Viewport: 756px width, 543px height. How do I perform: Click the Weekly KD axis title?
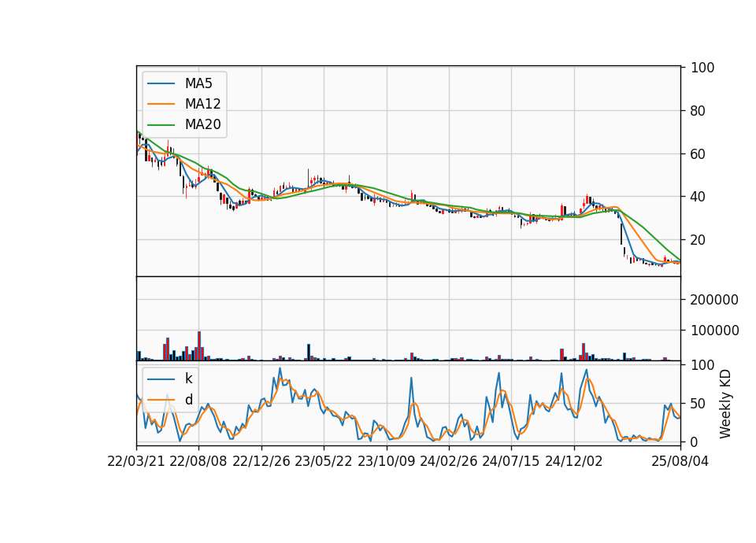[x=724, y=404]
